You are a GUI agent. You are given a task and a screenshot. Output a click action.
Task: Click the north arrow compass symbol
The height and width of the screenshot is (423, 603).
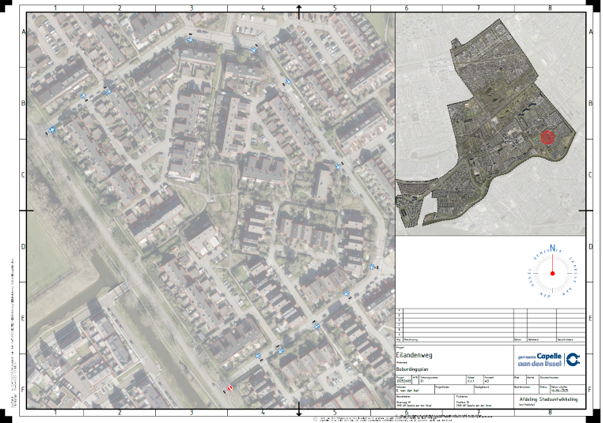tap(544, 270)
